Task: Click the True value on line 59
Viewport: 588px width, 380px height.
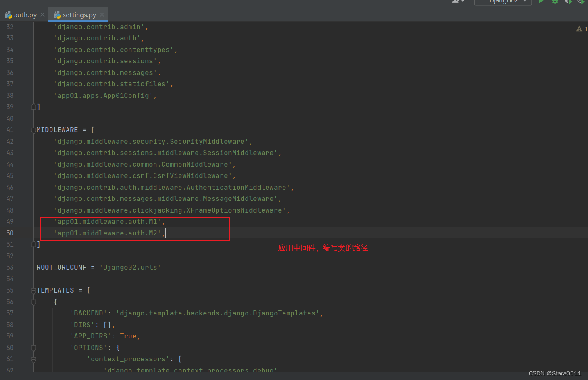Action: coord(128,336)
